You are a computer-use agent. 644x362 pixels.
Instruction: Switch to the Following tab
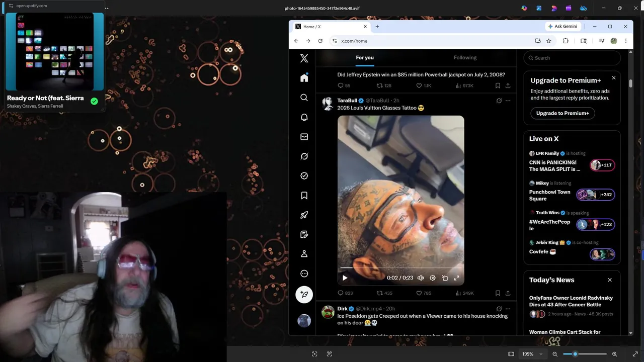465,58
